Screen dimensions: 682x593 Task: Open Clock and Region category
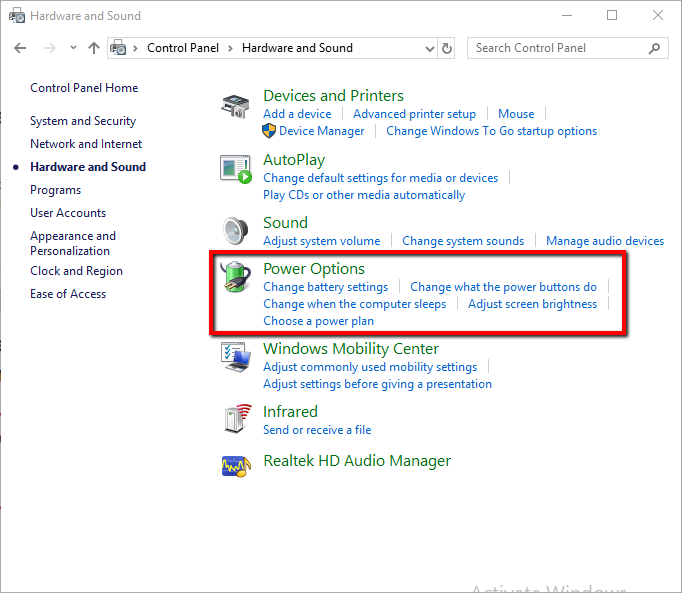(76, 271)
